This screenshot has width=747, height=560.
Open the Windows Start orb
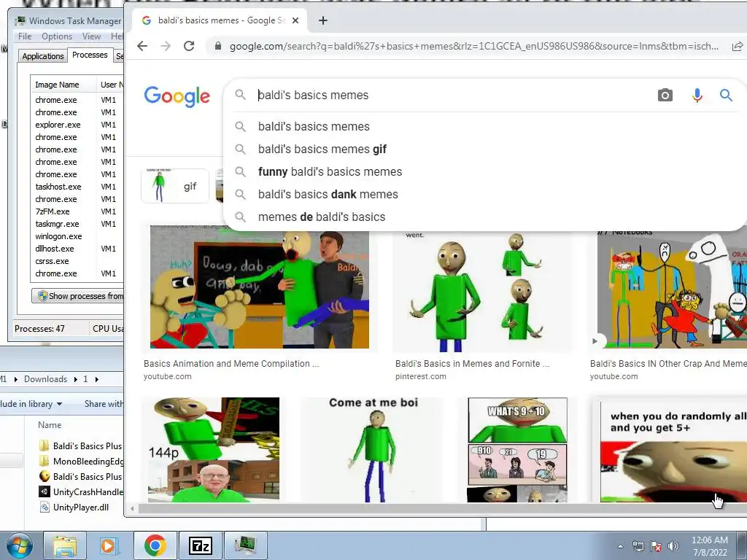(20, 545)
